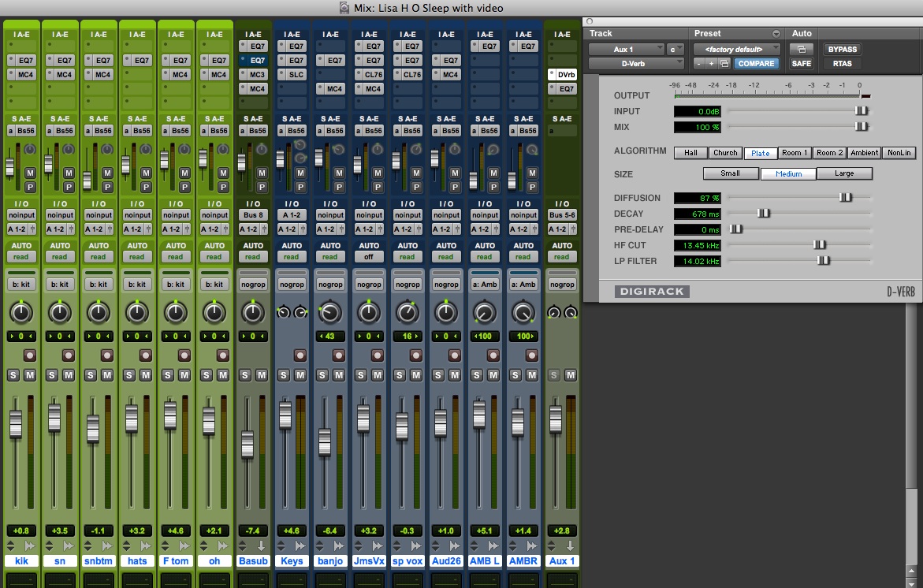
Task: Set reverb size to Large
Action: click(844, 173)
